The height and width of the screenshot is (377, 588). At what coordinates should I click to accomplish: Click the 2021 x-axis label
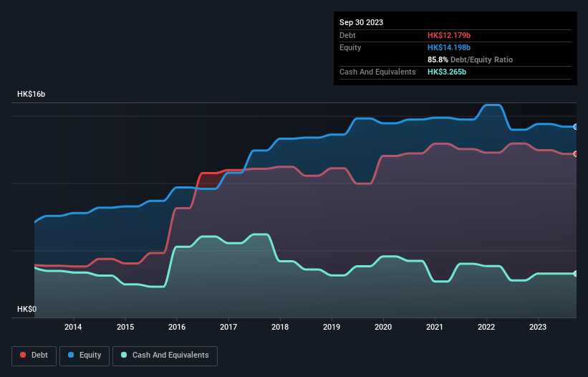click(435, 327)
